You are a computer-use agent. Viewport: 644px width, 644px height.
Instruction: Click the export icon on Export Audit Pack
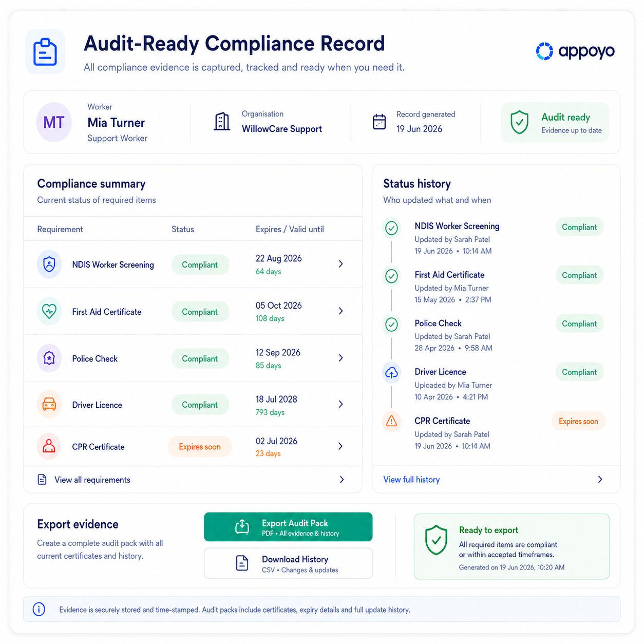[x=242, y=527]
